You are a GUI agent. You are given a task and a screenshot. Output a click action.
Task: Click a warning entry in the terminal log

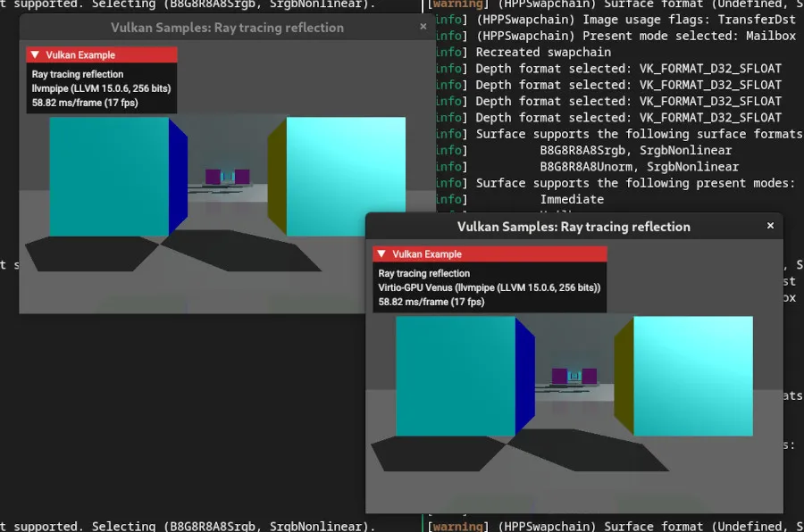[460, 526]
